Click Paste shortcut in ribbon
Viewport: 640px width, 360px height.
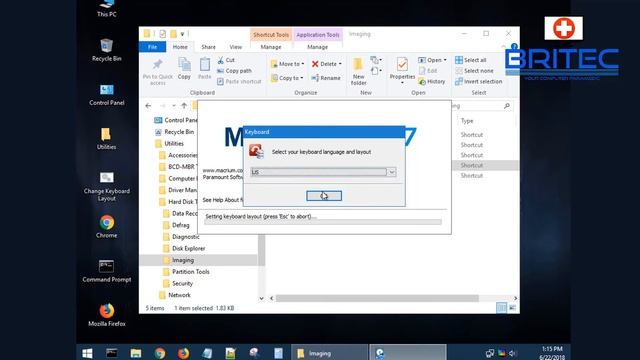tap(239, 81)
